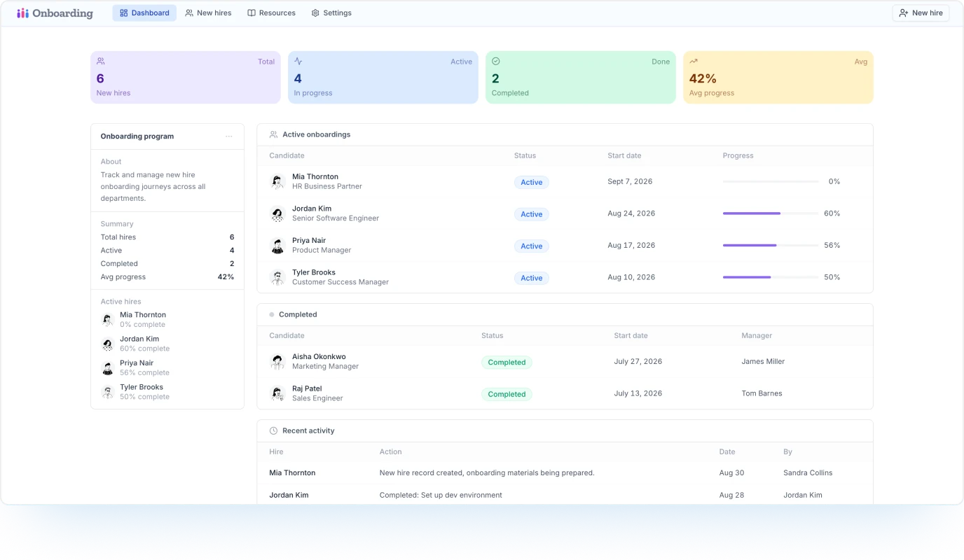The width and height of the screenshot is (964, 560).
Task: Click Jordan Kim's 60% progress bar
Action: click(771, 213)
